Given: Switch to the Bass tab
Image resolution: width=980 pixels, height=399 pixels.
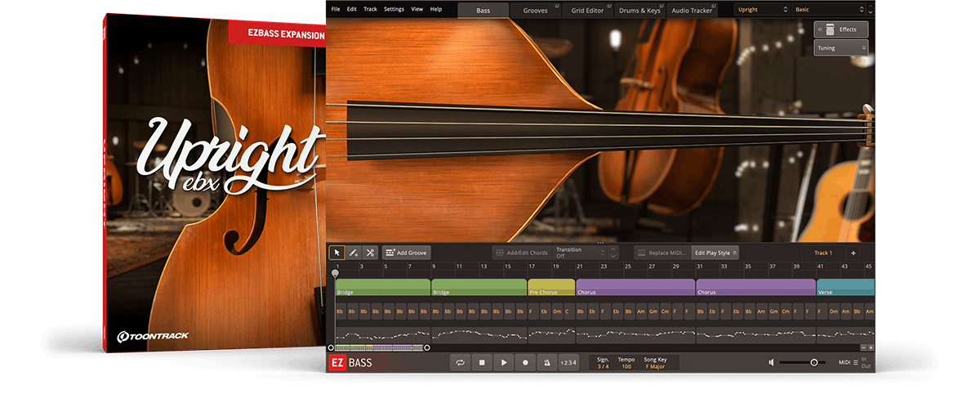Looking at the screenshot, I should coord(483,10).
